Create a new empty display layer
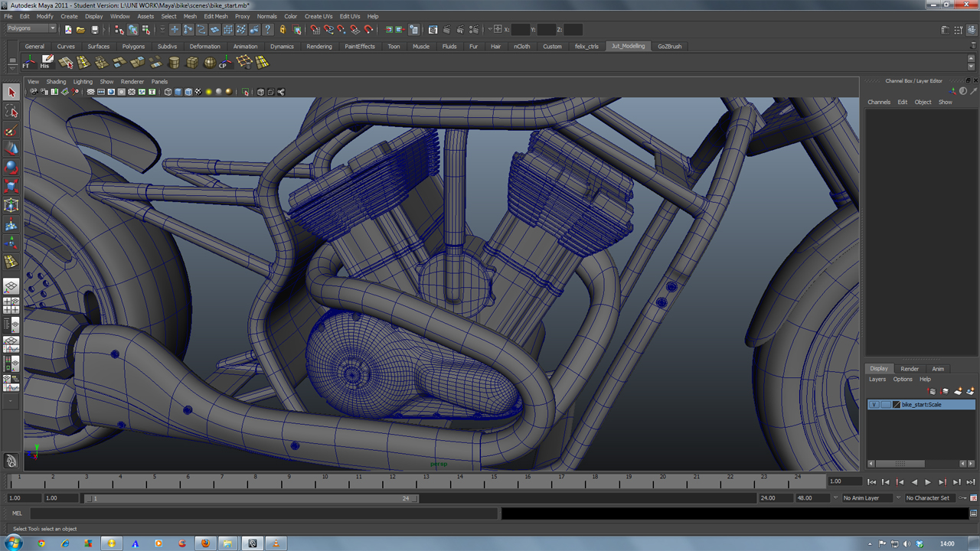980x551 pixels. point(956,391)
